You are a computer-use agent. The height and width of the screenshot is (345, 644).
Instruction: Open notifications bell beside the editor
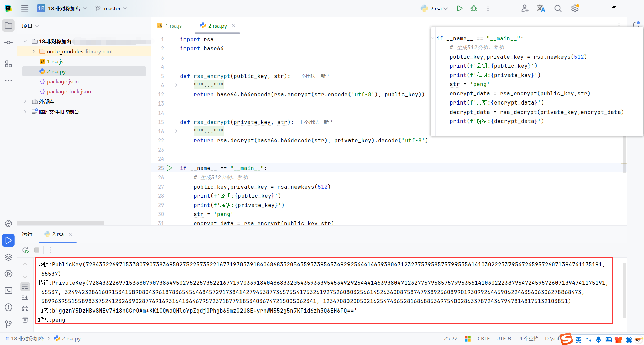tap(636, 25)
